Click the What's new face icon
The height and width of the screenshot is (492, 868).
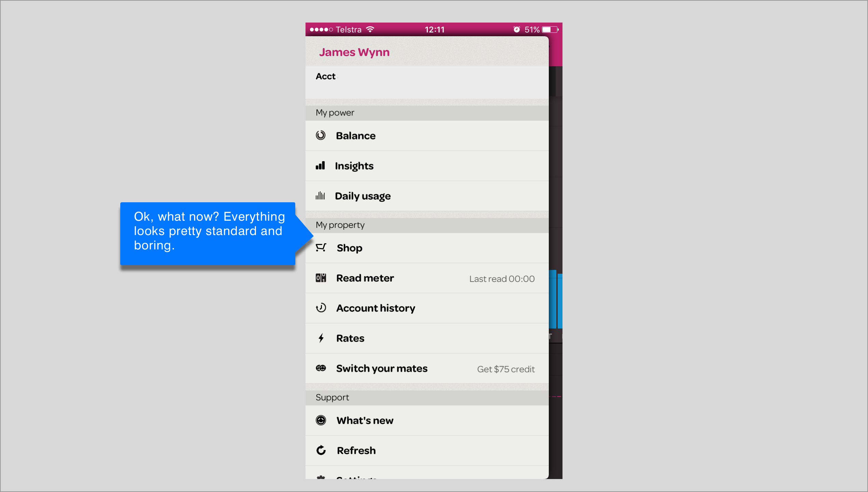point(321,420)
